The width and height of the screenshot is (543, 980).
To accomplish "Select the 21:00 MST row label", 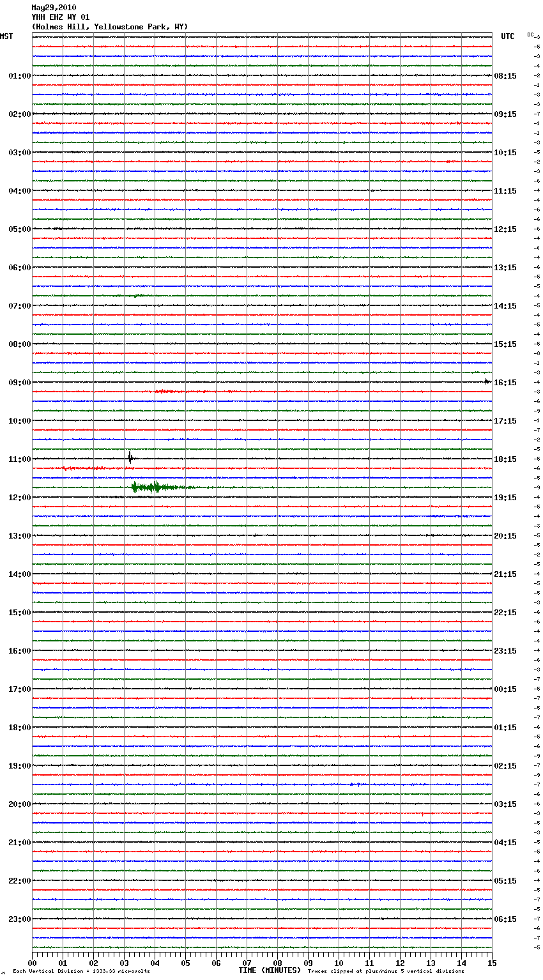I will 20,843.
